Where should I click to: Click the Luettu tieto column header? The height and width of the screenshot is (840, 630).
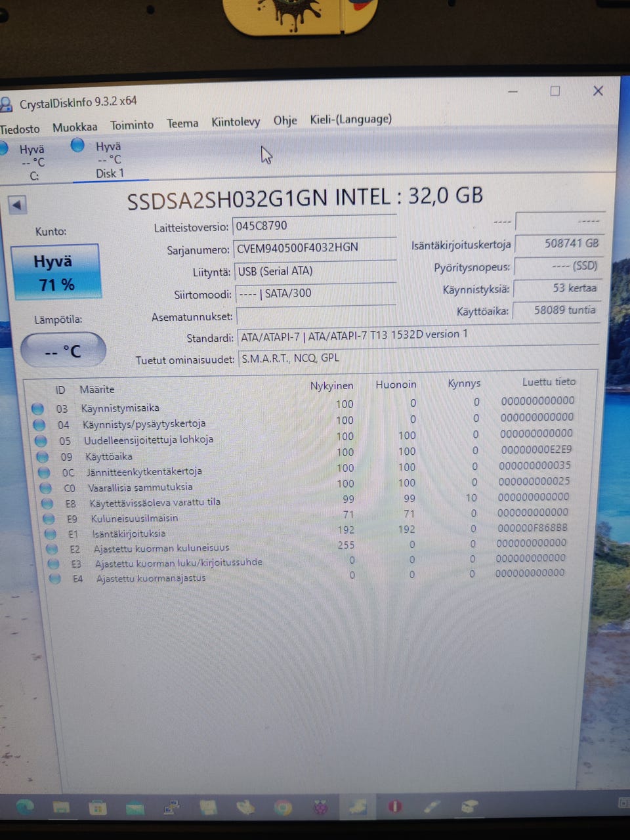click(549, 381)
